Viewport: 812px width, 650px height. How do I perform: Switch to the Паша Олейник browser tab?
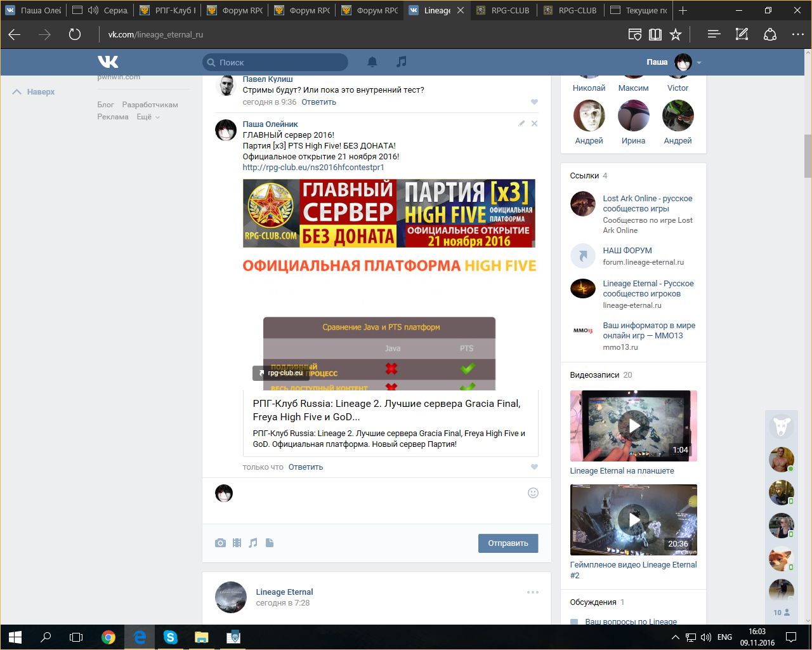point(33,10)
